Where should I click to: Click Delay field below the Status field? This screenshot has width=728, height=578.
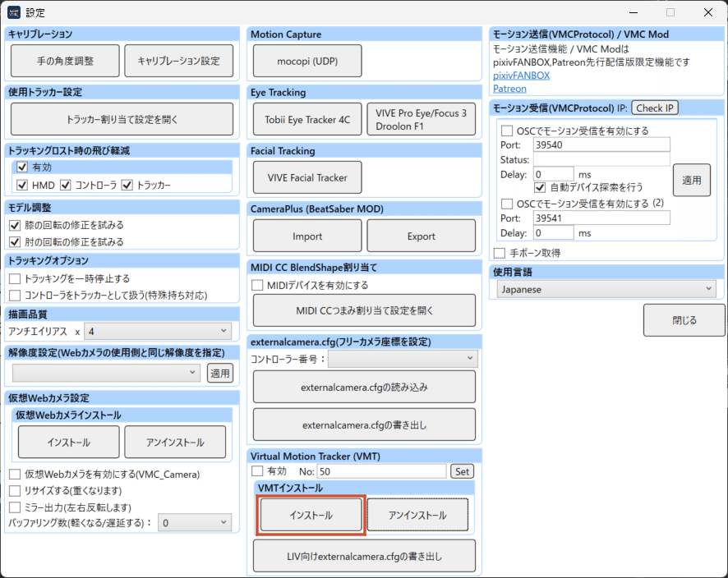click(554, 174)
